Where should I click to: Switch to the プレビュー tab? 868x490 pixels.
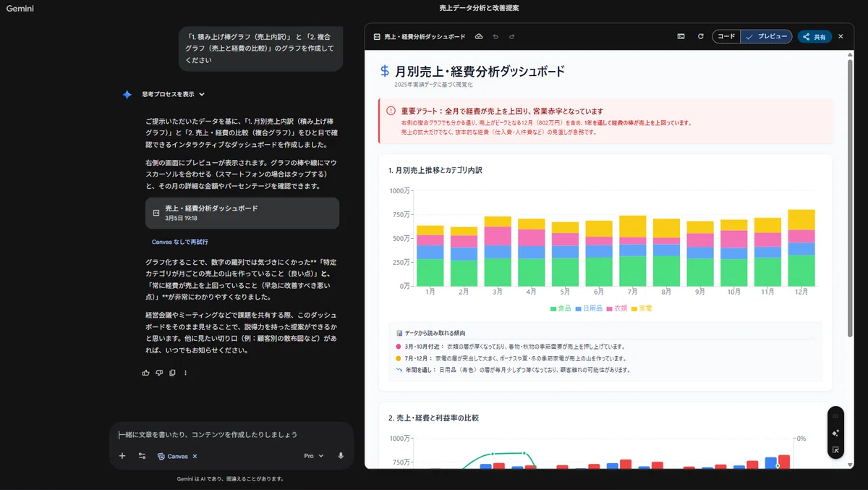(767, 36)
